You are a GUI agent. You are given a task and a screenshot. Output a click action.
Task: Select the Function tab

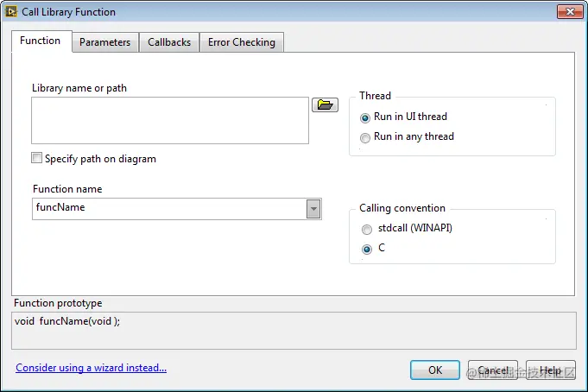[x=41, y=41]
